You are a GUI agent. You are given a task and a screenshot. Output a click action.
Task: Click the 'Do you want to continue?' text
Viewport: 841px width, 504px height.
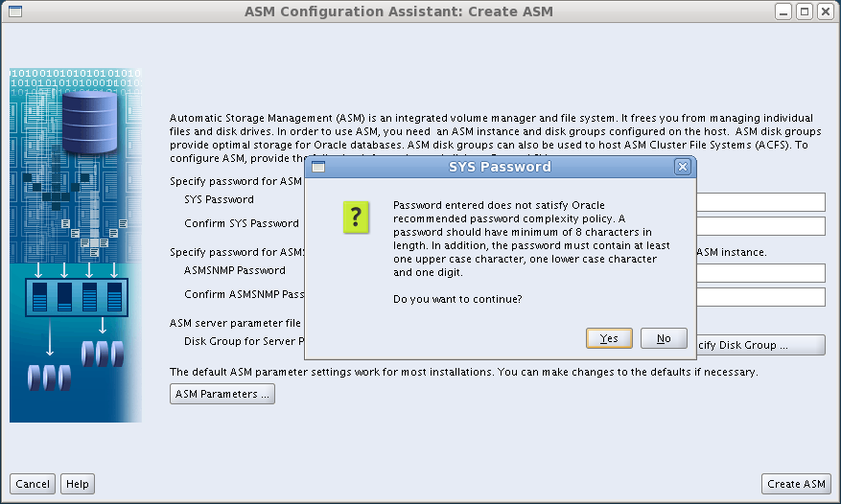pyautogui.click(x=457, y=299)
